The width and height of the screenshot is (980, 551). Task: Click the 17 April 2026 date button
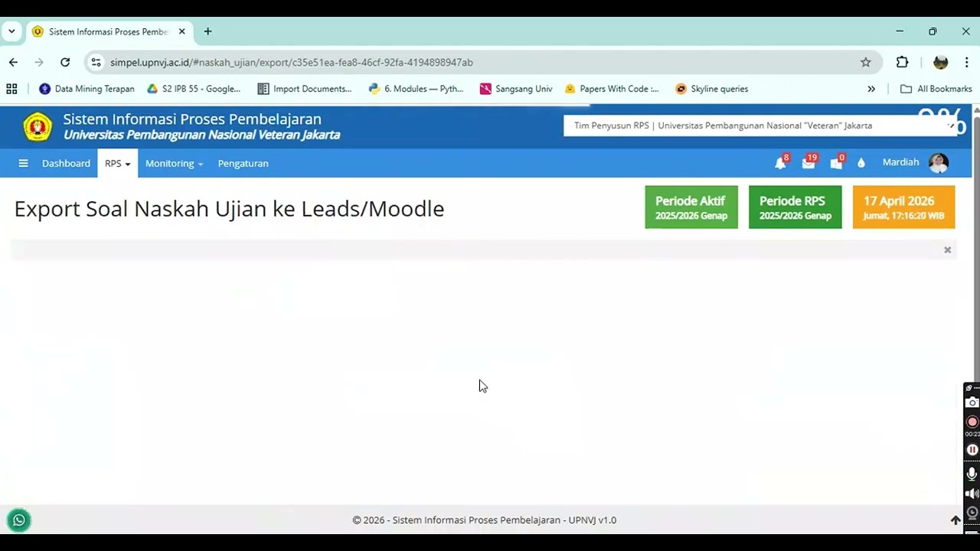click(x=903, y=207)
